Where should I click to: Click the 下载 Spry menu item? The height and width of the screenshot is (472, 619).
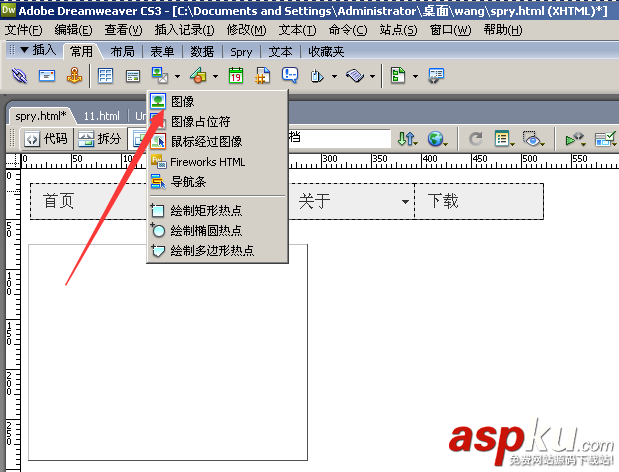(x=479, y=201)
